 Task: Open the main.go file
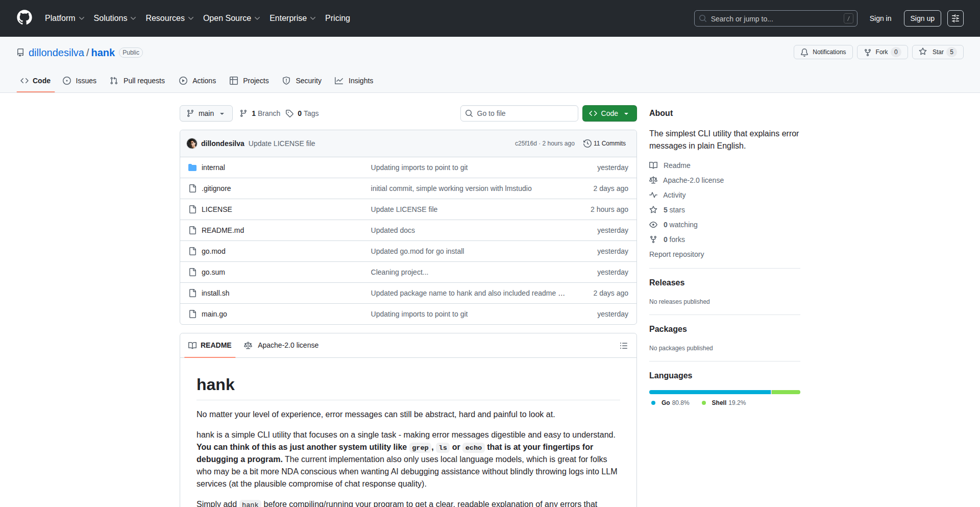coord(214,314)
